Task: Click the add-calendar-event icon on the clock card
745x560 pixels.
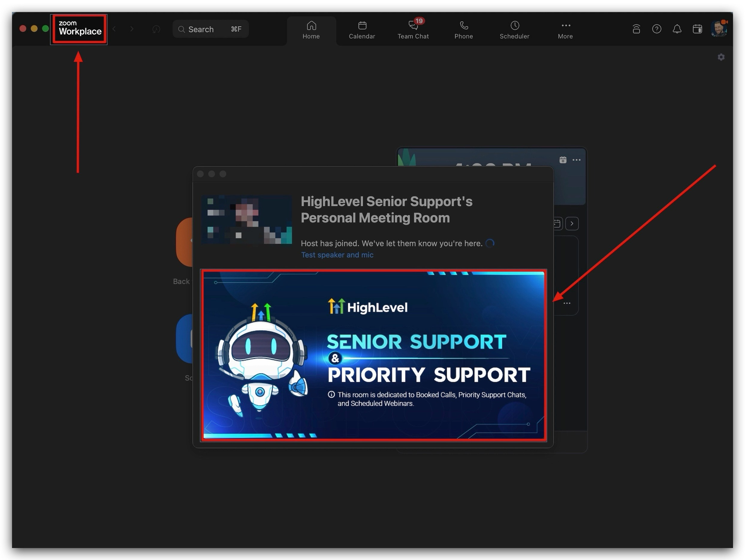Action: [563, 160]
